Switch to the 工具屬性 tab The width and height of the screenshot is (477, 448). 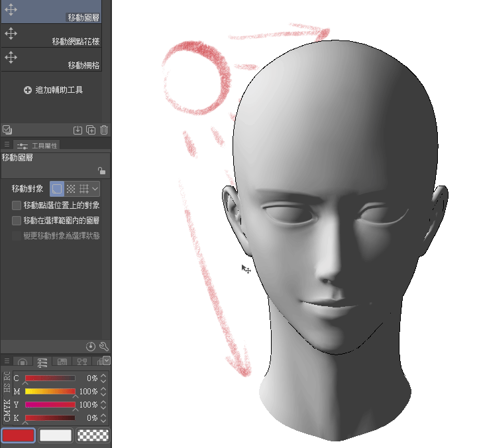point(37,146)
